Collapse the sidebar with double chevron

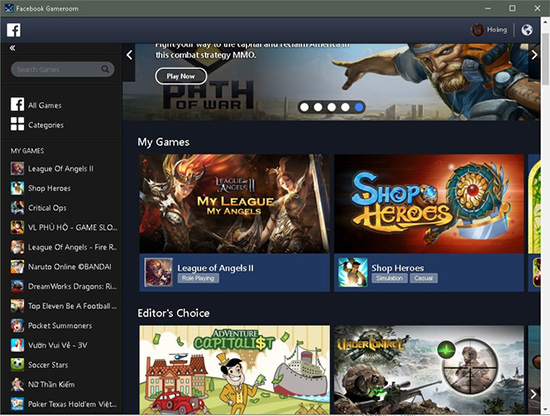[x=12, y=48]
